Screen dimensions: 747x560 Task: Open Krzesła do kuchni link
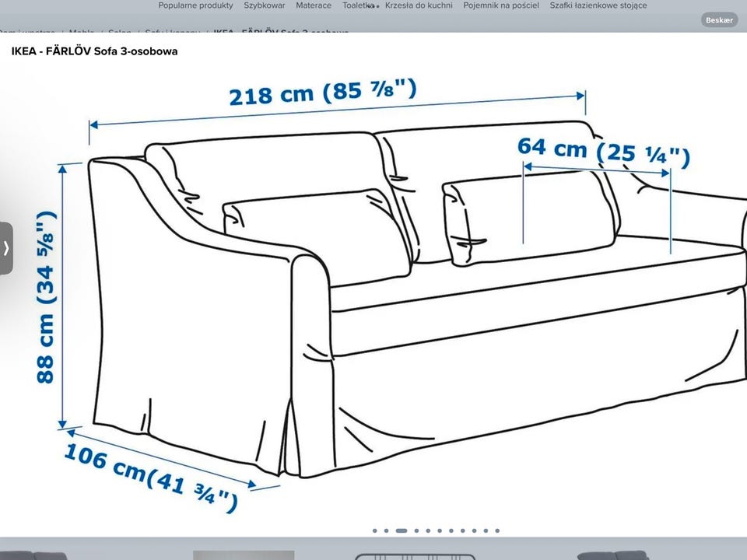point(420,5)
